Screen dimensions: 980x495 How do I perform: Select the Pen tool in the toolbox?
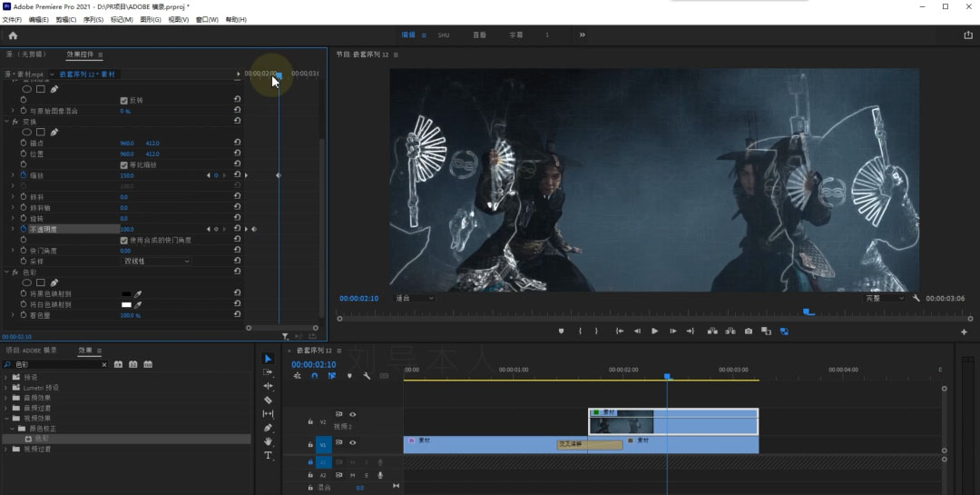268,428
